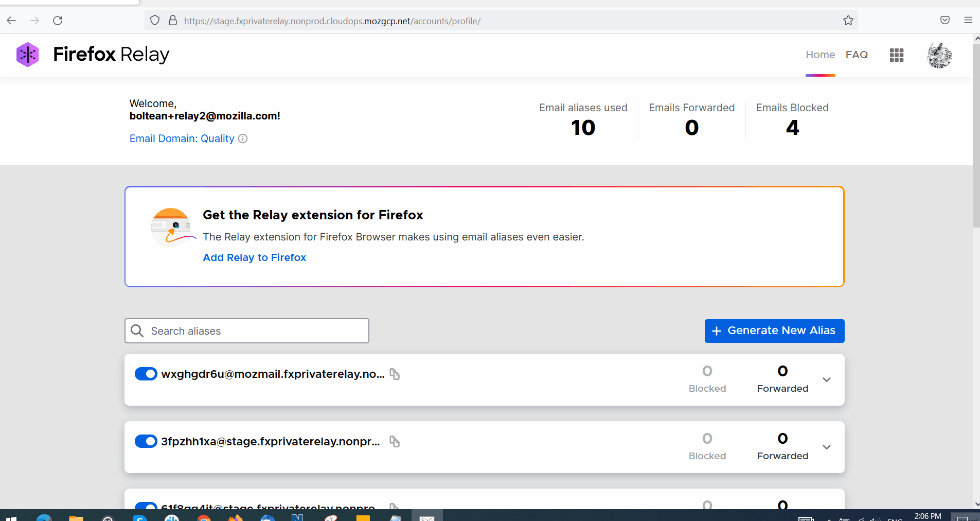980x521 pixels.
Task: Expand details for wxghgdr6u alias
Action: click(x=827, y=380)
